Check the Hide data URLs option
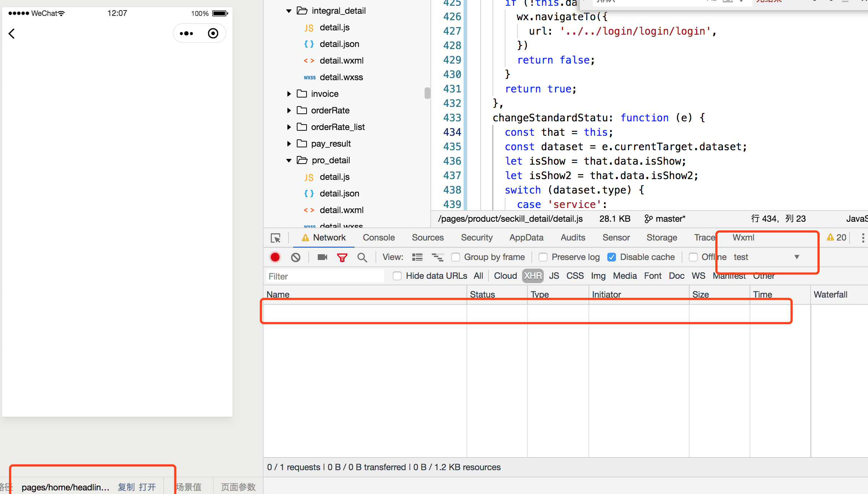 (397, 276)
